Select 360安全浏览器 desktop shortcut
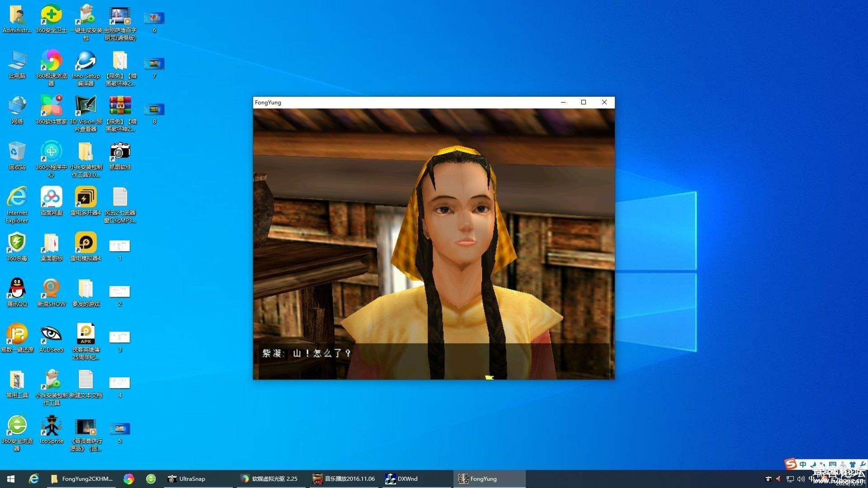The width and height of the screenshot is (868, 488). point(17,433)
